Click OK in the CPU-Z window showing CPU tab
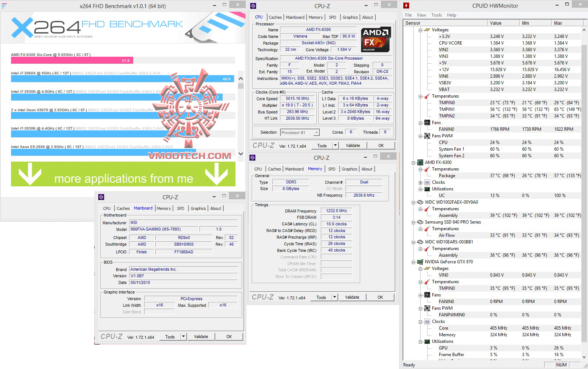The height and width of the screenshot is (369, 588). (x=381, y=145)
